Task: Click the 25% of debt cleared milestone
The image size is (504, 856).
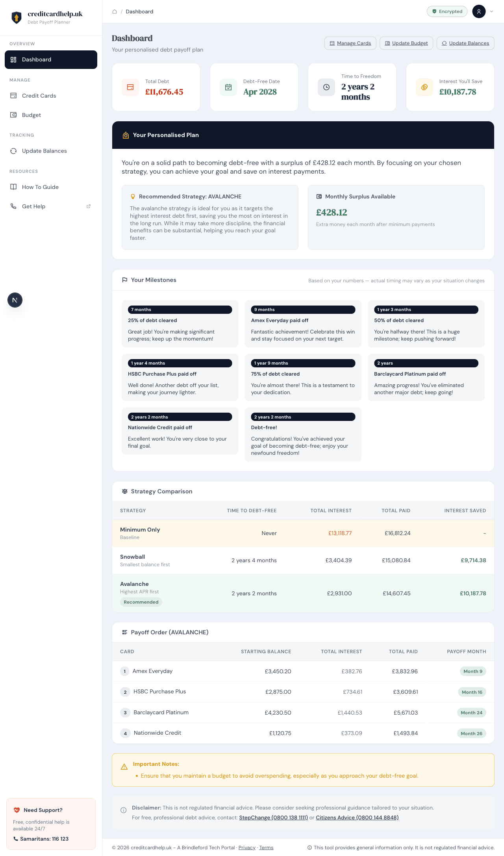Action: [180, 324]
